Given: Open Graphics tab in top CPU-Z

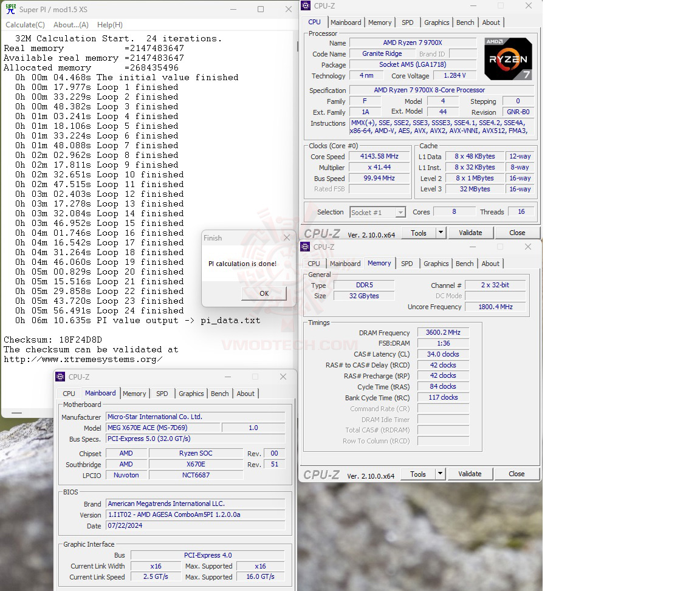Looking at the screenshot, I should tap(436, 22).
